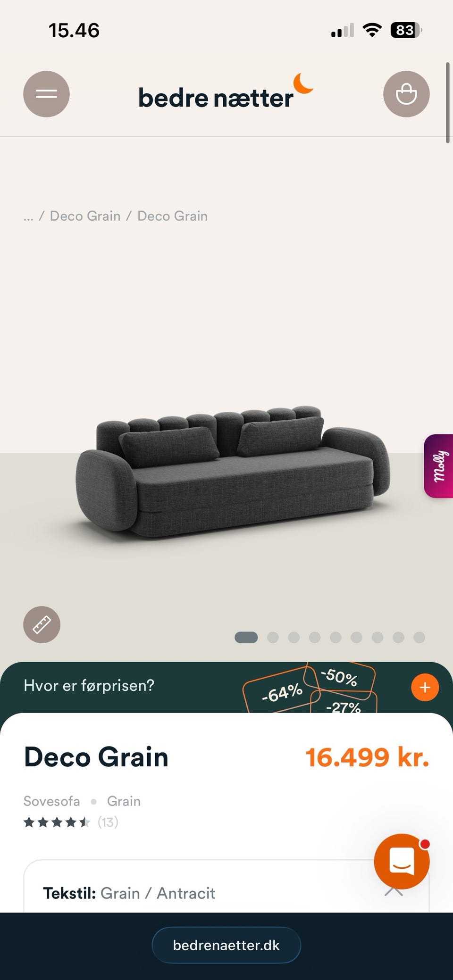Viewport: 453px width, 980px height.
Task: Expand the 'Hvor er førprisen?' banner
Action: pos(226,687)
